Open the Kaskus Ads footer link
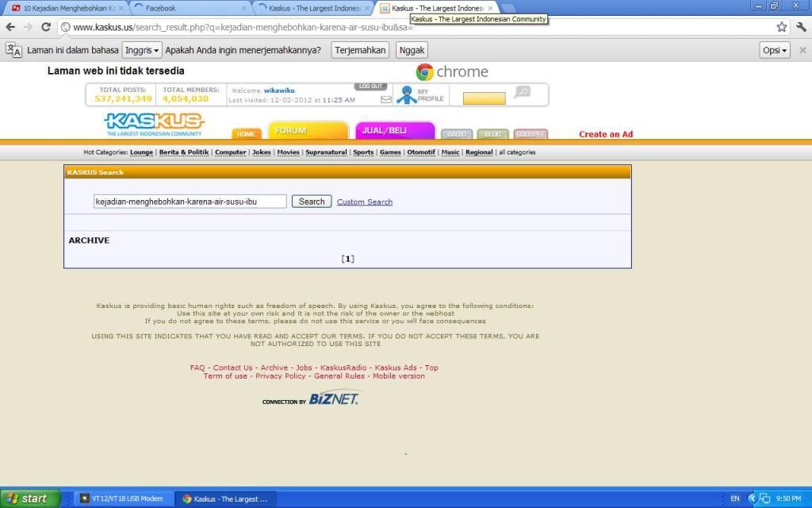Image resolution: width=812 pixels, height=508 pixels. point(396,368)
